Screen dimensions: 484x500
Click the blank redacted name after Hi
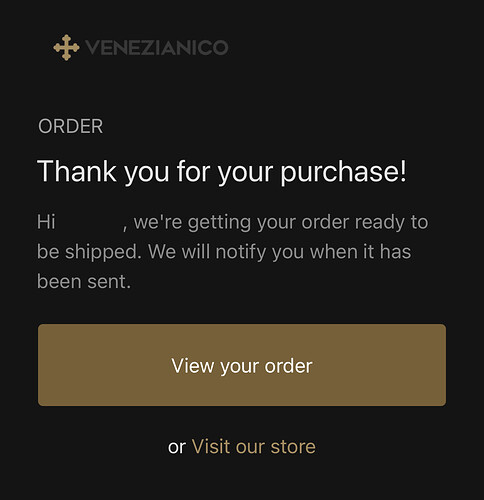(x=89, y=222)
